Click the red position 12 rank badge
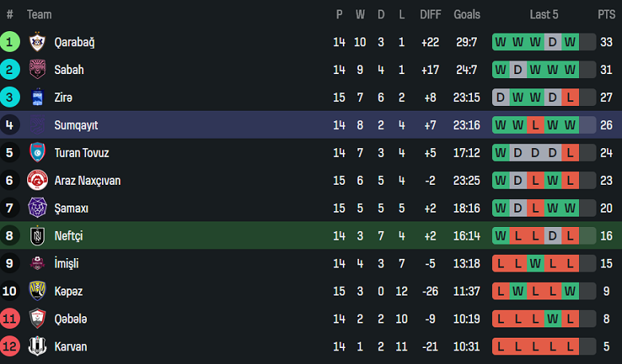This screenshot has height=364, width=622. (x=10, y=346)
